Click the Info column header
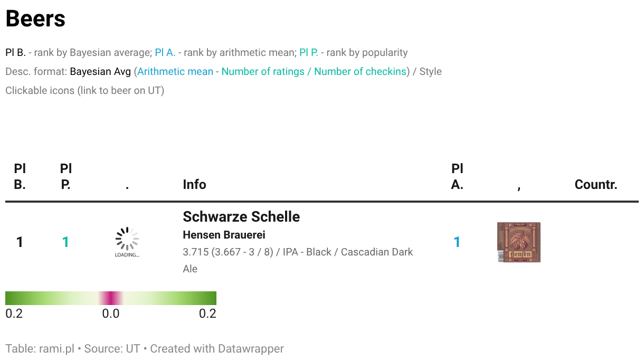Image resolution: width=644 pixels, height=361 pixels. tap(194, 185)
